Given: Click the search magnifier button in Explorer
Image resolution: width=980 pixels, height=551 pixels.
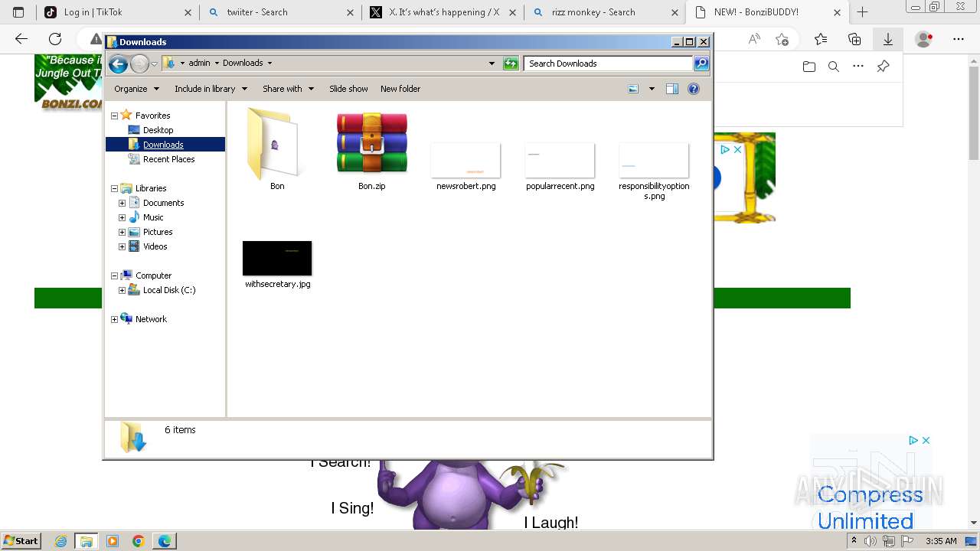Looking at the screenshot, I should click(x=701, y=64).
